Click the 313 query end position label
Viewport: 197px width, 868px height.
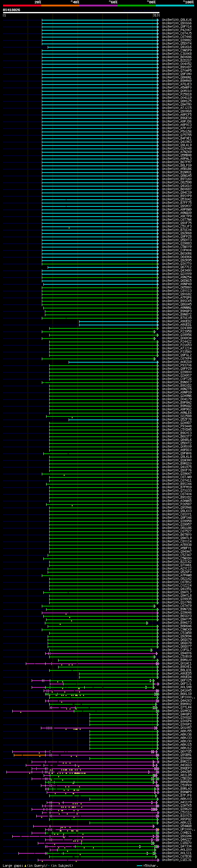coord(155,15)
